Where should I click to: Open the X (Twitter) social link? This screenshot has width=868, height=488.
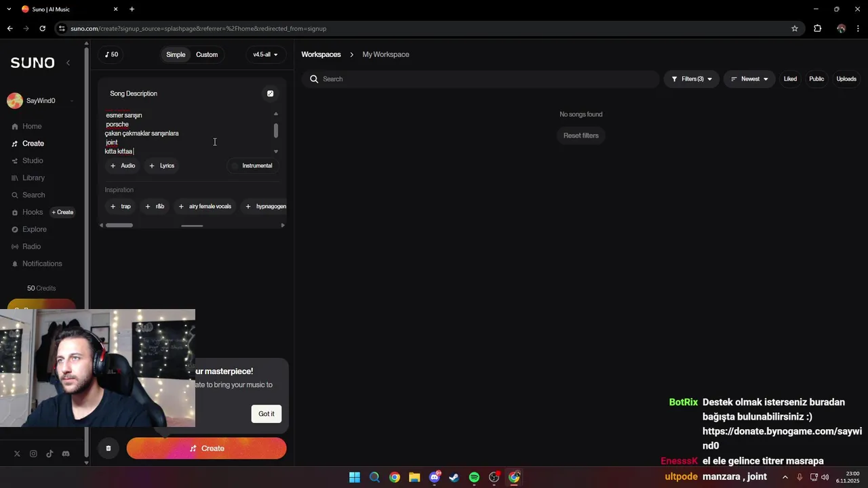[17, 453]
